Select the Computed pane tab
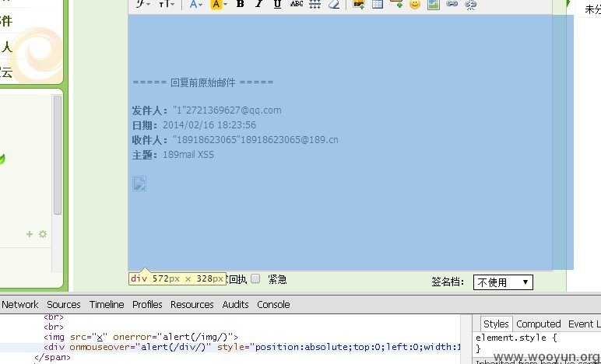Viewport: 601px width, 364px height. (539, 324)
